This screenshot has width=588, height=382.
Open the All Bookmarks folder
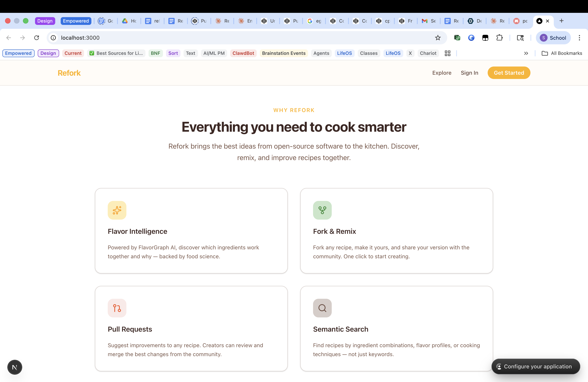(562, 53)
